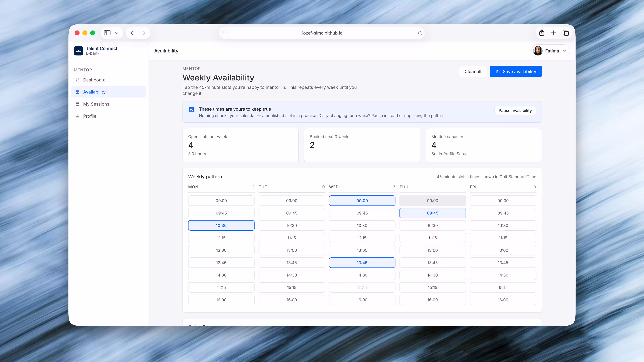Click the address bar URL field
Screen dimensions: 644x362
click(x=322, y=33)
